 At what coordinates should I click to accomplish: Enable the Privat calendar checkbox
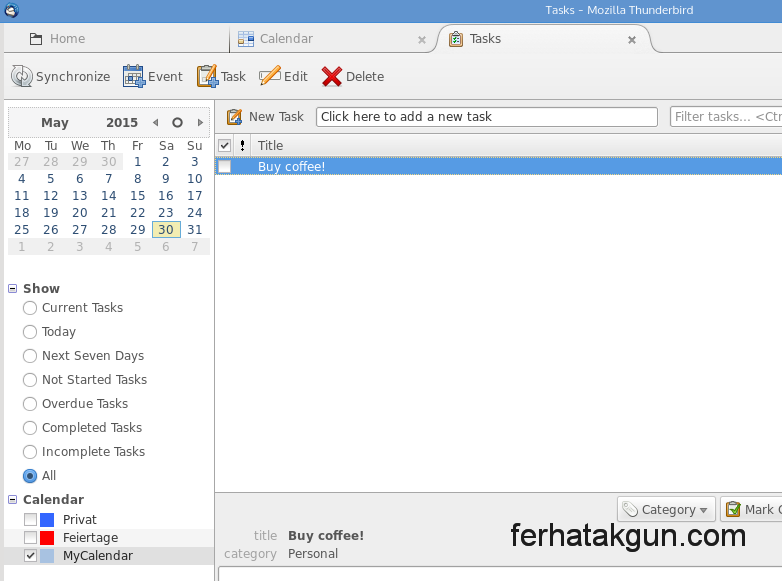pos(30,520)
